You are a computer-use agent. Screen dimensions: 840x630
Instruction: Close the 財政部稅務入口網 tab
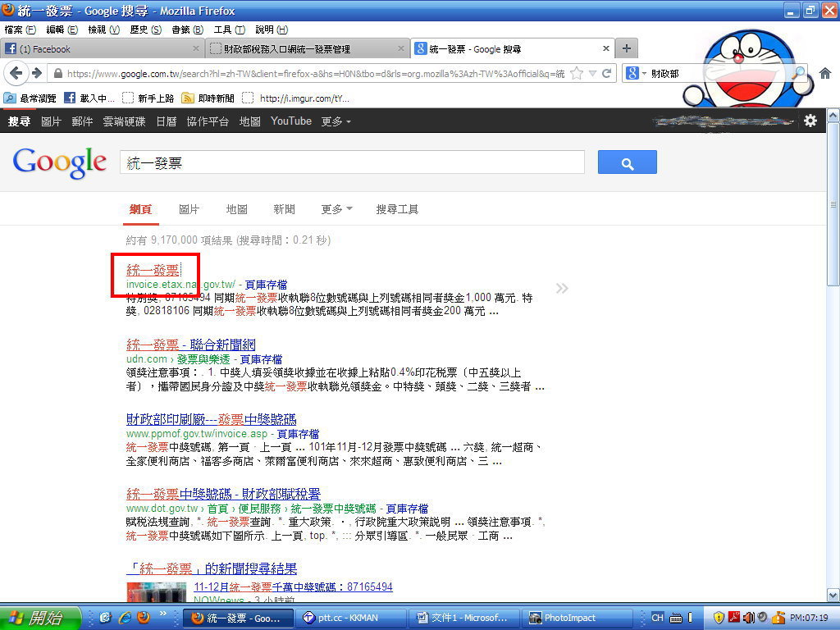[400, 48]
